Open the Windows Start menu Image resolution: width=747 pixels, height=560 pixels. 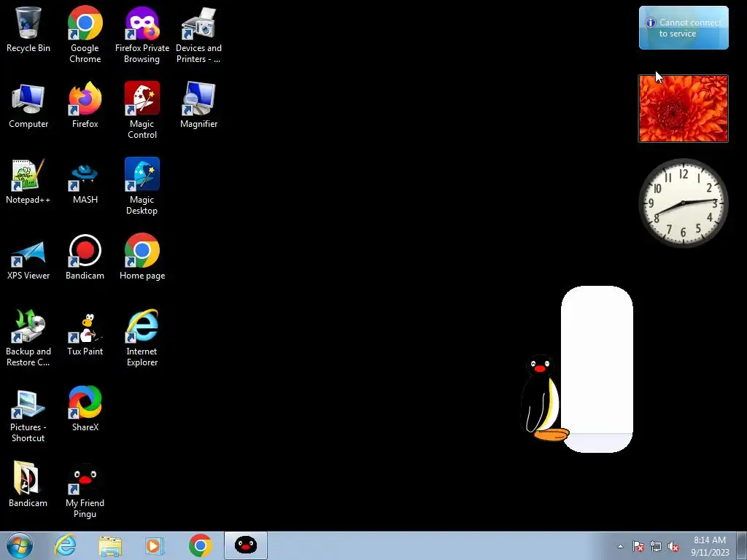pyautogui.click(x=20, y=545)
